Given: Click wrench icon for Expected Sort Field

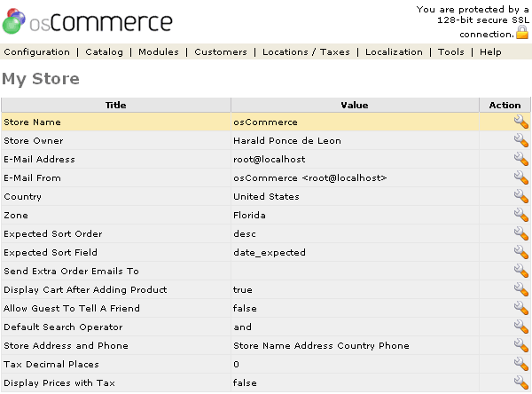Looking at the screenshot, I should click(x=521, y=252).
